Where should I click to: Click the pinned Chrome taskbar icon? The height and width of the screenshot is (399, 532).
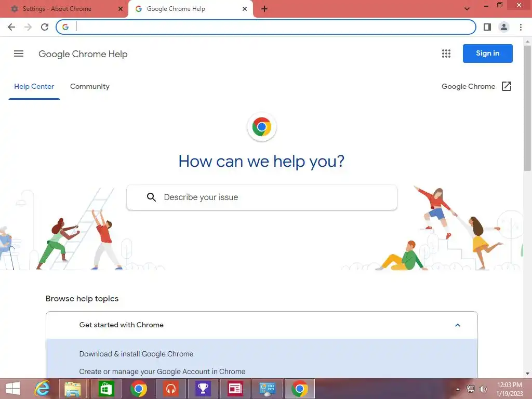click(x=138, y=389)
